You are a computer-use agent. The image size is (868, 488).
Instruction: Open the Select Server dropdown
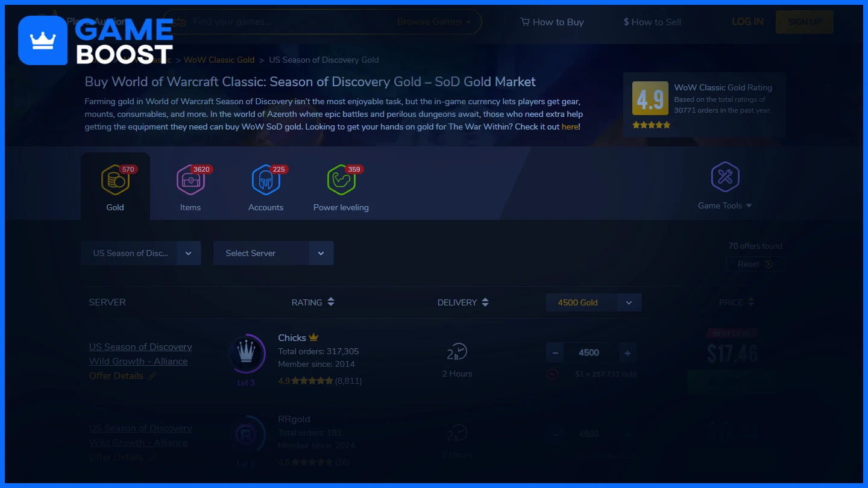[x=273, y=253]
